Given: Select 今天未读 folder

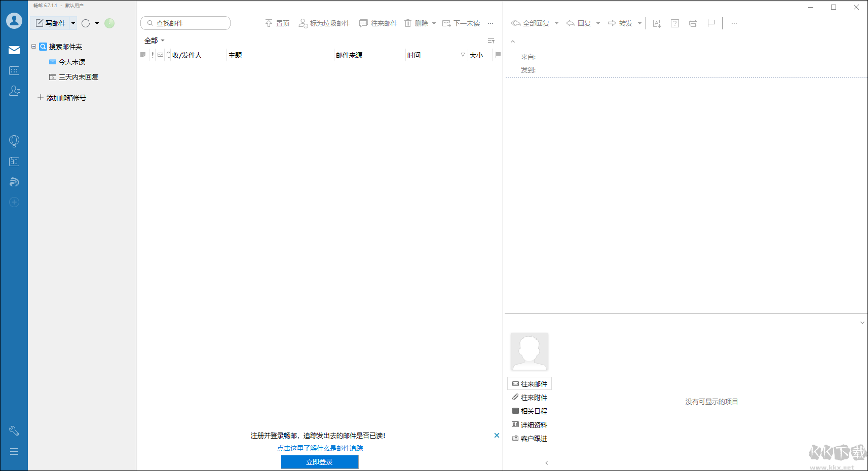Looking at the screenshot, I should 67,62.
